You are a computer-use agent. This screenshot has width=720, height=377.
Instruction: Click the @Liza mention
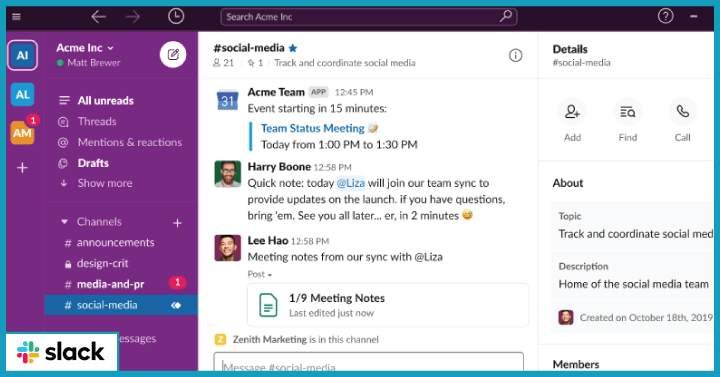click(351, 183)
